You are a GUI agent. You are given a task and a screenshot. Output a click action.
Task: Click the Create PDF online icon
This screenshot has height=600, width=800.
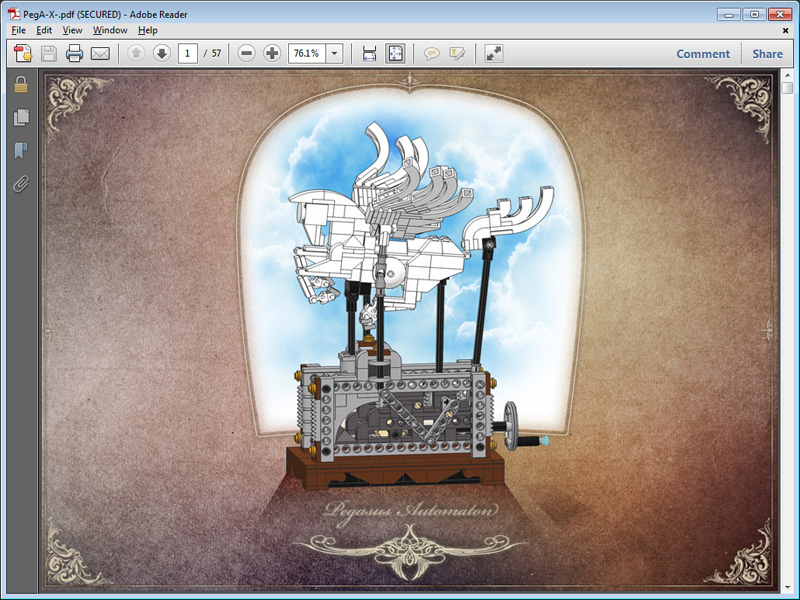(x=23, y=54)
